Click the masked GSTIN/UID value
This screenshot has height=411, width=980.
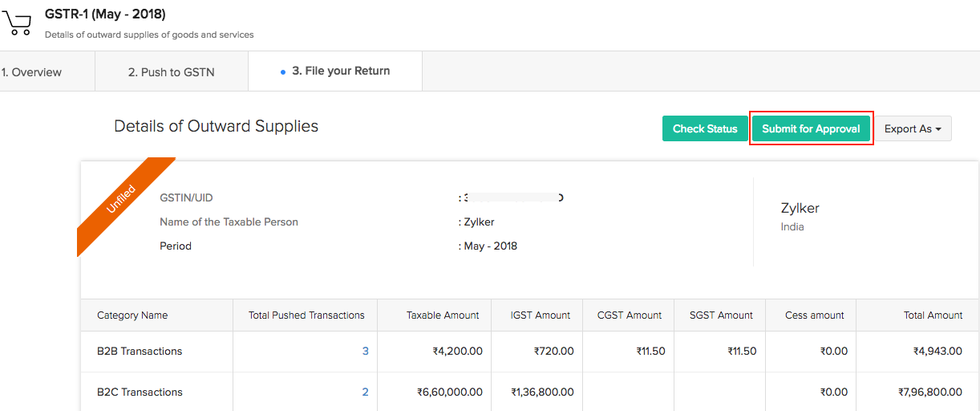click(513, 197)
